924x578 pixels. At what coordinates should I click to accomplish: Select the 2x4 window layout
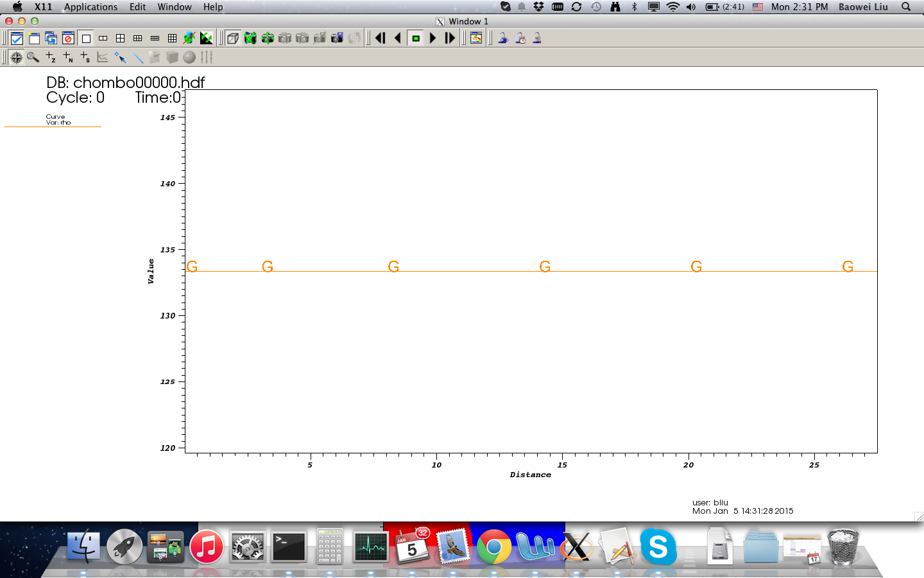(x=155, y=39)
